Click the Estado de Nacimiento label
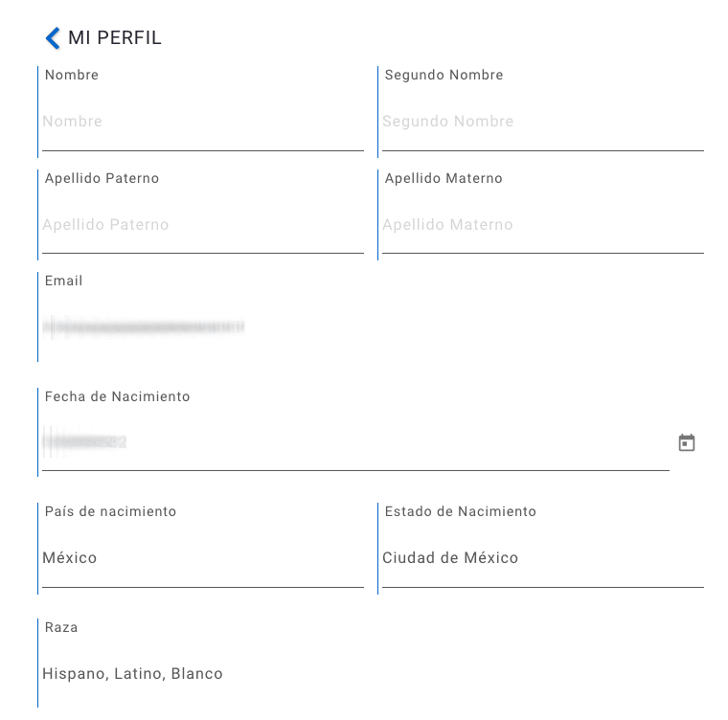 pyautogui.click(x=461, y=511)
